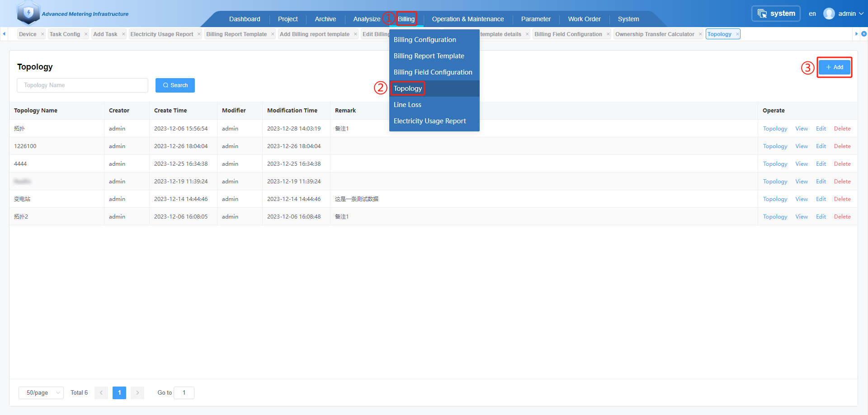
Task: Select page 1 in pagination
Action: click(x=119, y=393)
